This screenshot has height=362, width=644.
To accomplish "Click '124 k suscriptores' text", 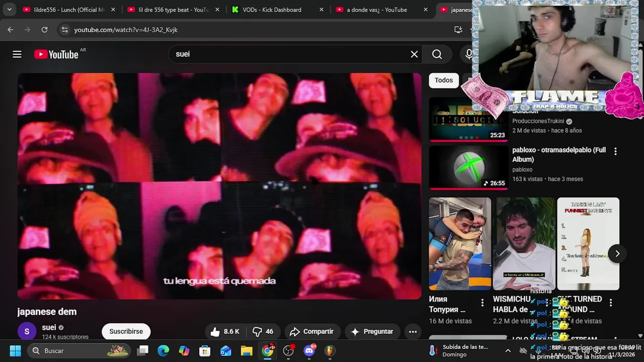I will 65,337.
